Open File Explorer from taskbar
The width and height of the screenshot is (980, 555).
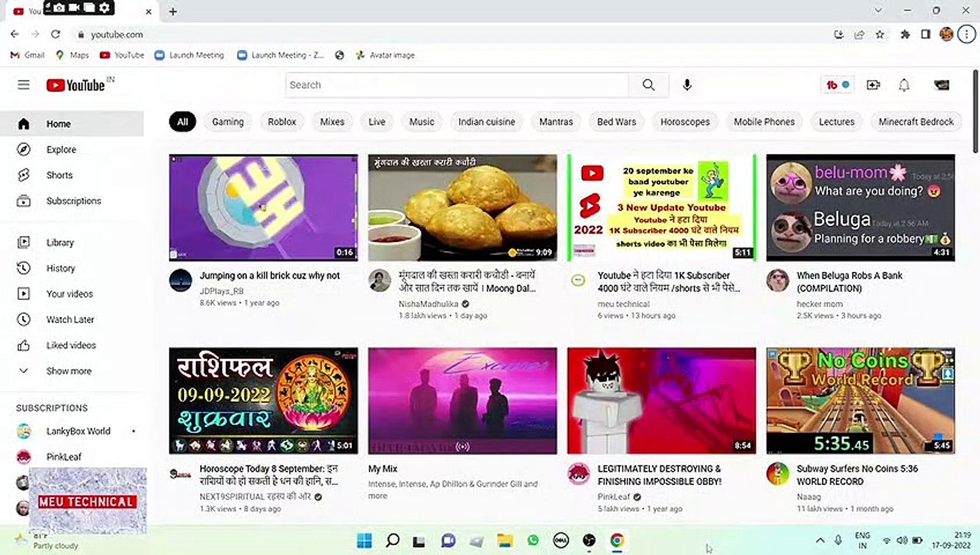(505, 540)
